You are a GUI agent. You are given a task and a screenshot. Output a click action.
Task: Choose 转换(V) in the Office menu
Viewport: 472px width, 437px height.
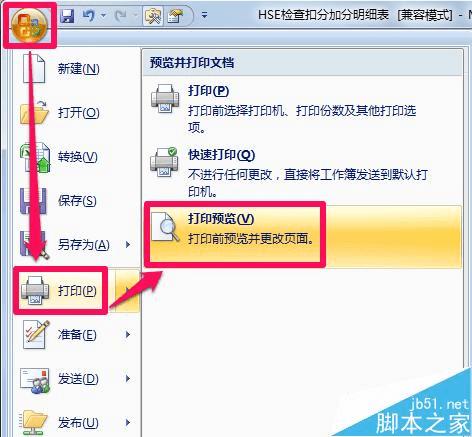pos(77,157)
